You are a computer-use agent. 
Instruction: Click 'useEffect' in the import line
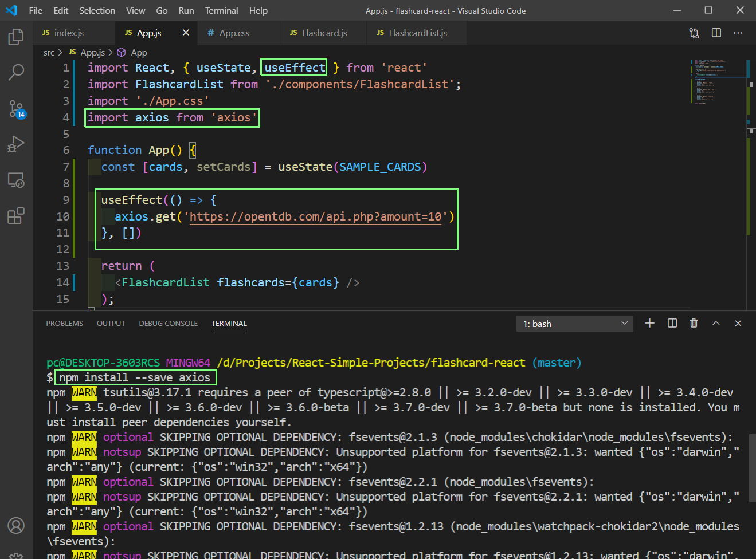point(295,68)
